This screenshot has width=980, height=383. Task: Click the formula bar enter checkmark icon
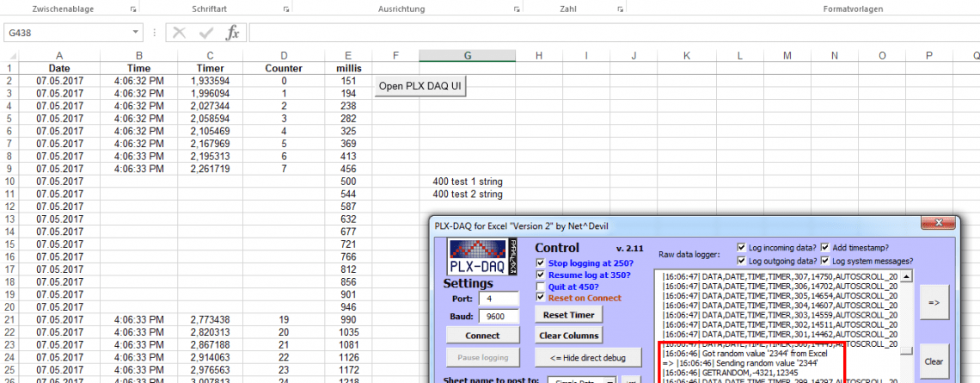click(205, 33)
